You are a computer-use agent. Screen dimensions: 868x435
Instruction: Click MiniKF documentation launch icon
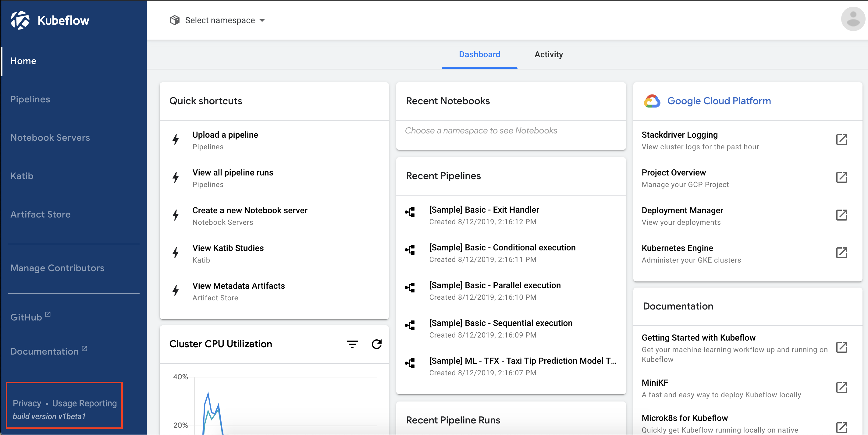(x=841, y=387)
